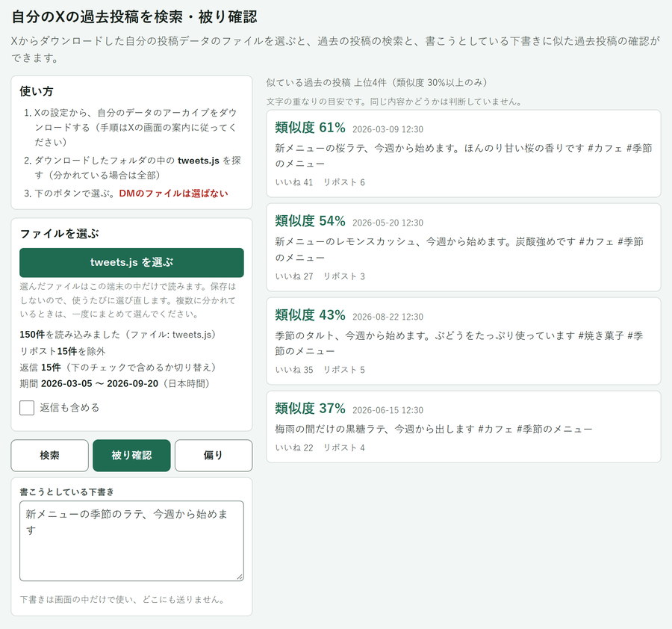672x629 pixels.
Task: Click the 'いいね 41' count
Action: pos(294,182)
